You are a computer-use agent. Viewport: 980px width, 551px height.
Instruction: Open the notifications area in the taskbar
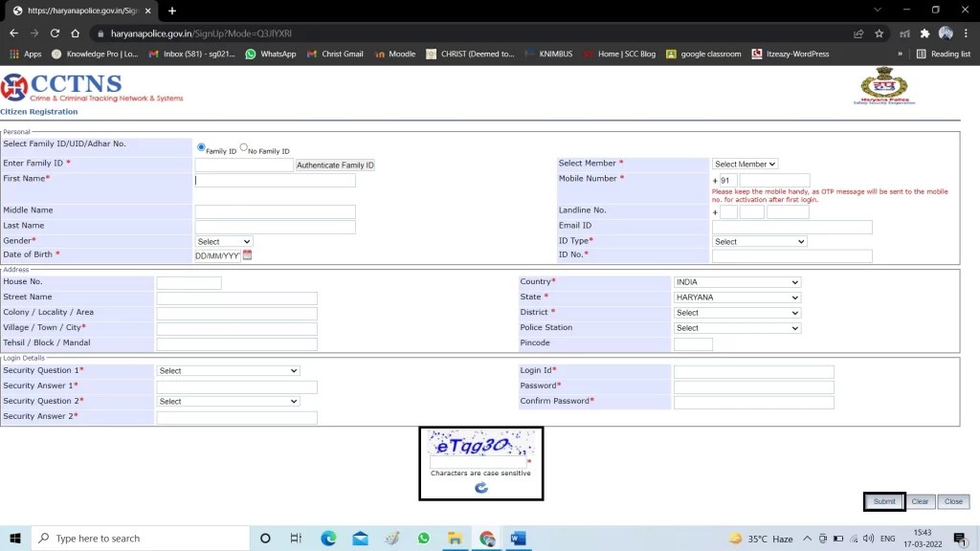click(x=962, y=539)
